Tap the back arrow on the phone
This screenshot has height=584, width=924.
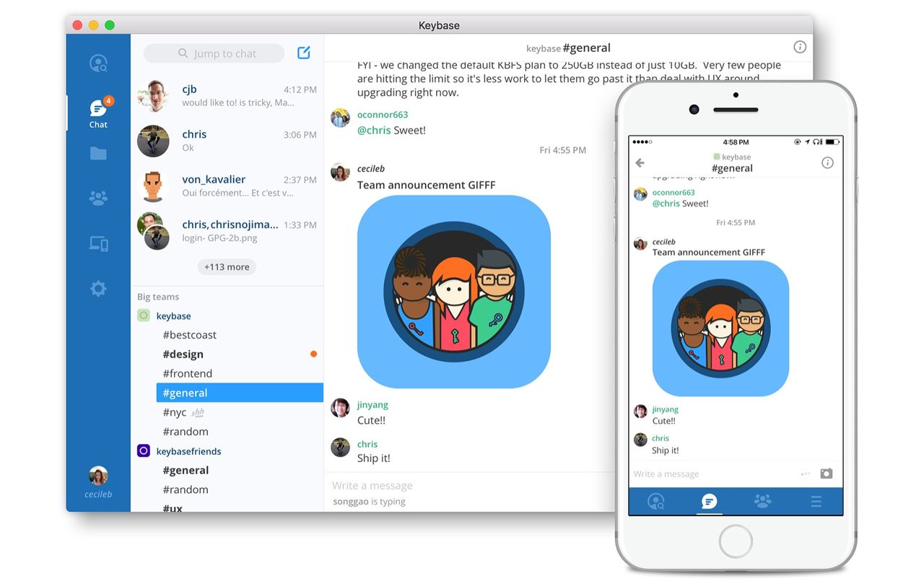[640, 163]
